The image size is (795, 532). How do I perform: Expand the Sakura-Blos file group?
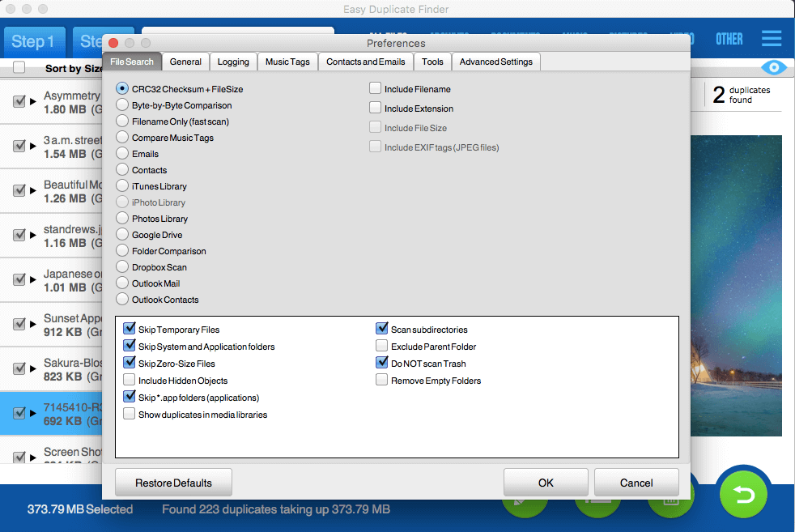tap(33, 368)
